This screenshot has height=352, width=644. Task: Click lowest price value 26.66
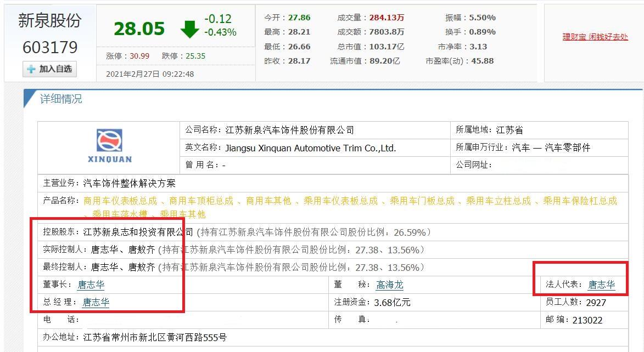point(299,47)
